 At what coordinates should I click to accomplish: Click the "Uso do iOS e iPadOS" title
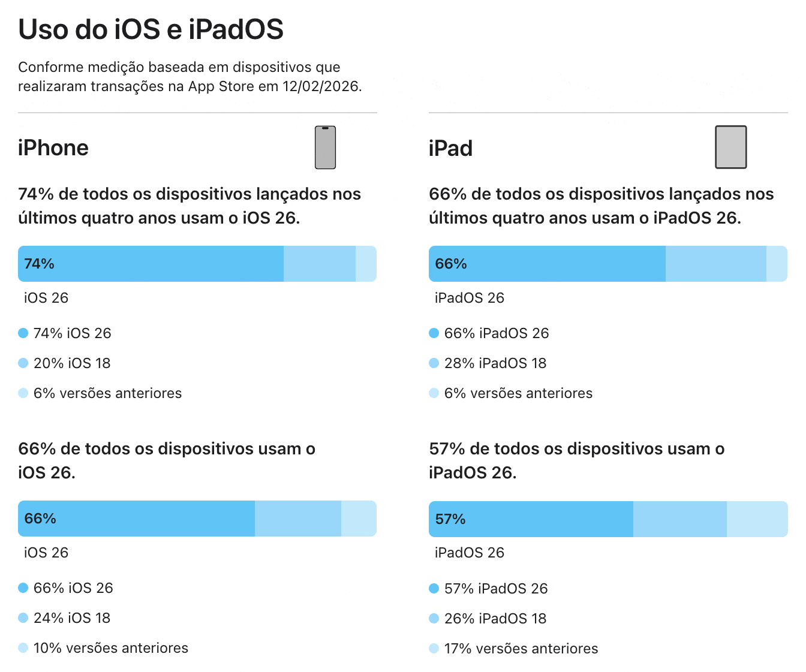click(x=151, y=29)
